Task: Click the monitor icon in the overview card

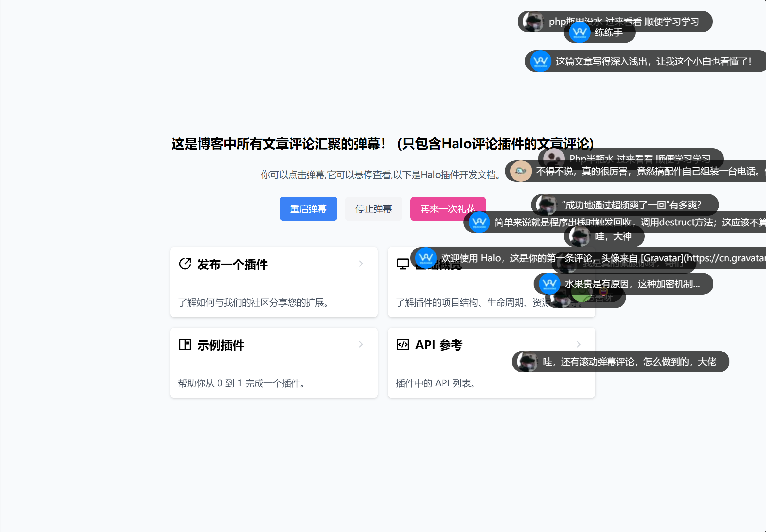Action: 402,264
